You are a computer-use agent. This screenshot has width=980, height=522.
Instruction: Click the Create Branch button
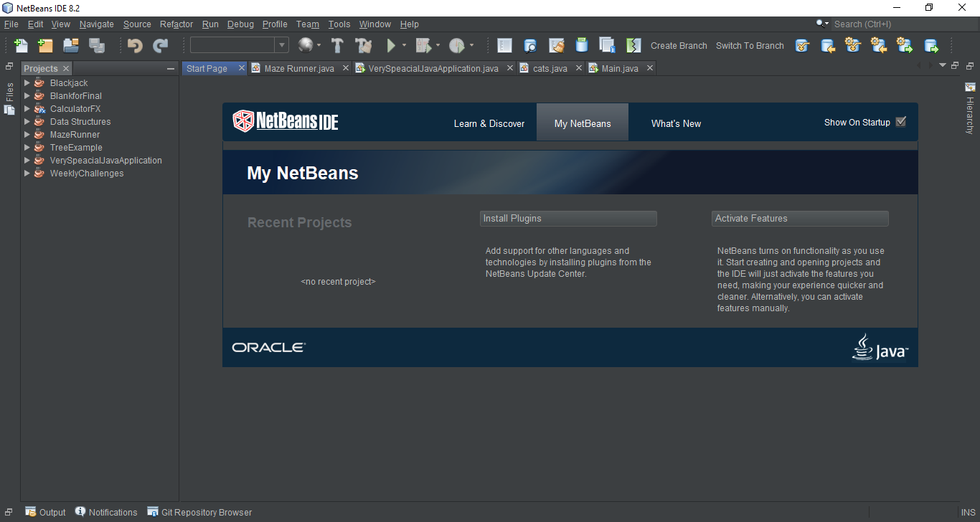click(x=678, y=45)
